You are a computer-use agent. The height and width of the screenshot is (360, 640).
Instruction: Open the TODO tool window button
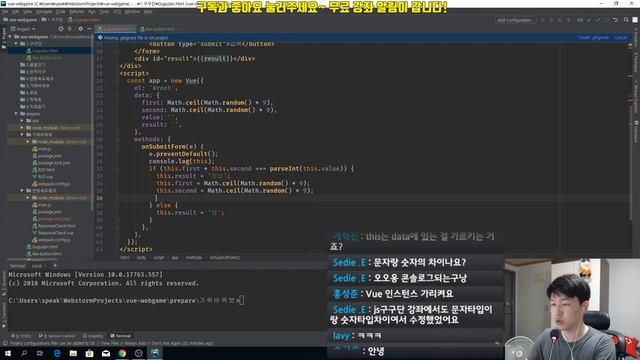[21, 336]
